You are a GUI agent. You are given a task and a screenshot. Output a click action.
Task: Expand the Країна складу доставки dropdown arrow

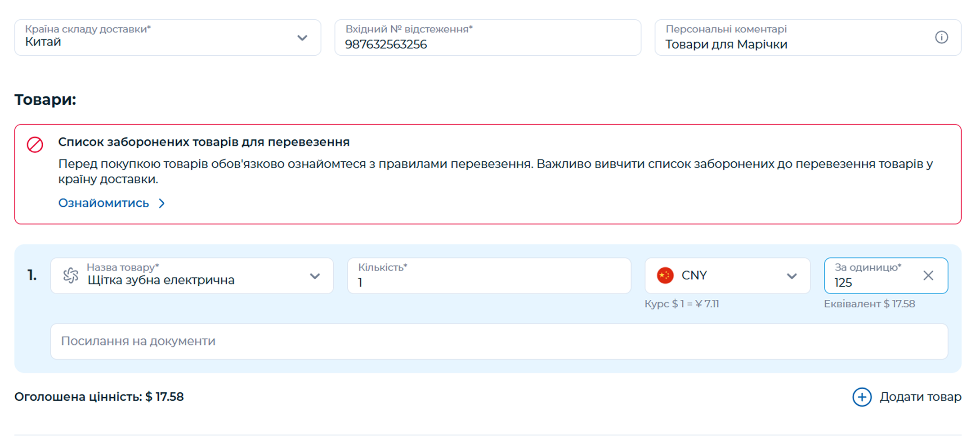pos(302,38)
